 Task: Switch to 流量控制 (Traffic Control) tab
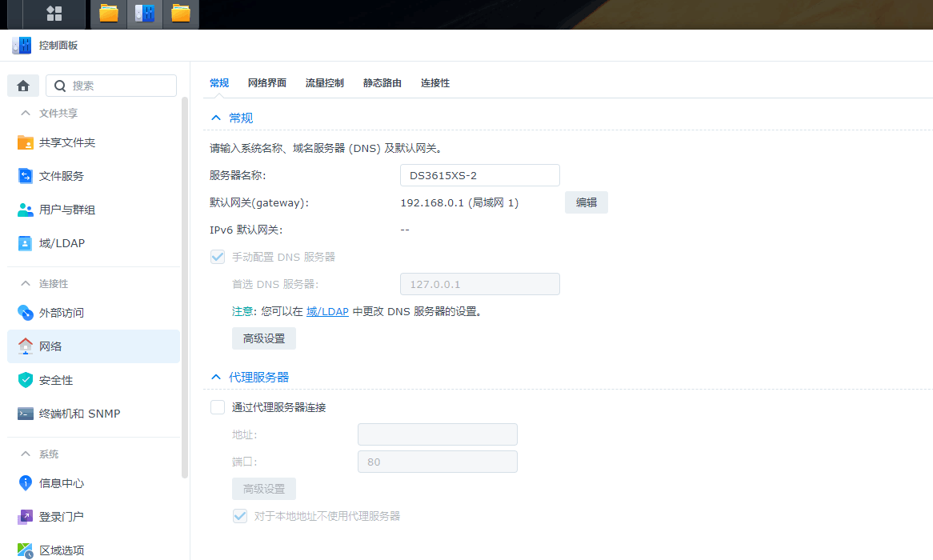point(324,83)
